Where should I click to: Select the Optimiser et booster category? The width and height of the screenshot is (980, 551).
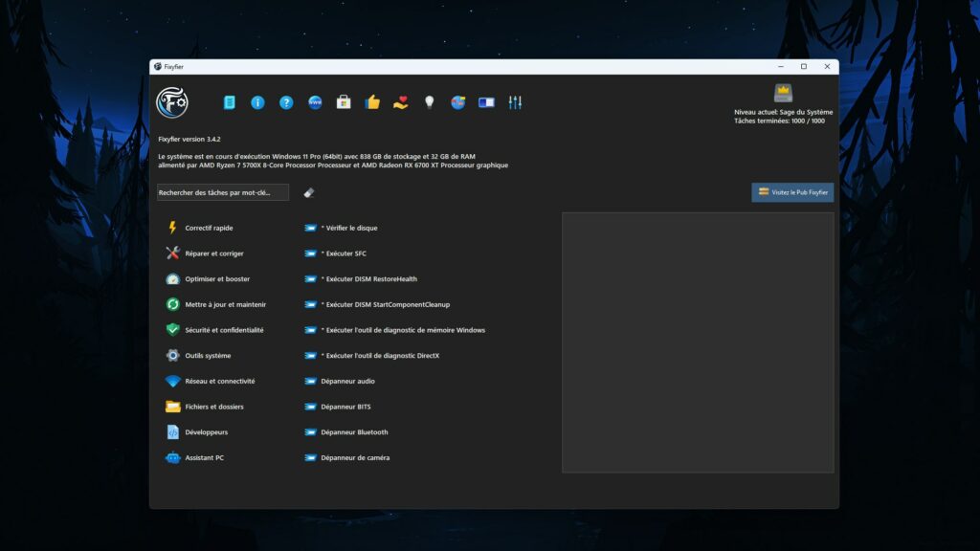208,279
